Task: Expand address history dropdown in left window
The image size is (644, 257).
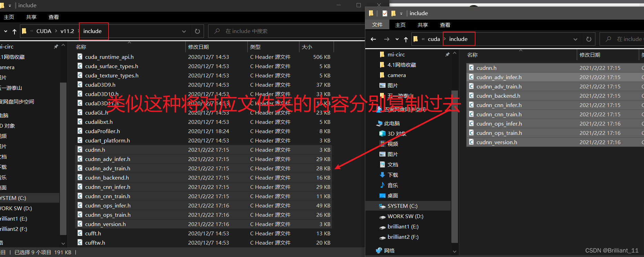Action: point(184,31)
